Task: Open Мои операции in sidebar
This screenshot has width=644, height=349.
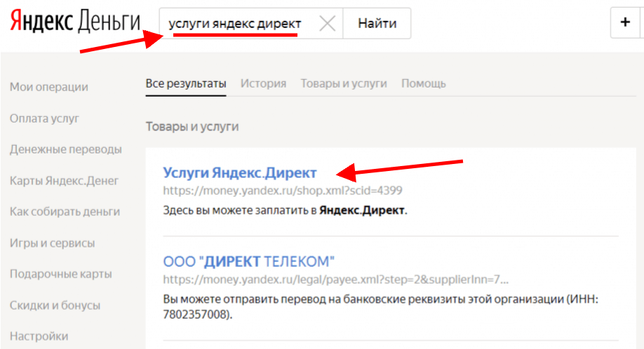Action: (x=49, y=87)
